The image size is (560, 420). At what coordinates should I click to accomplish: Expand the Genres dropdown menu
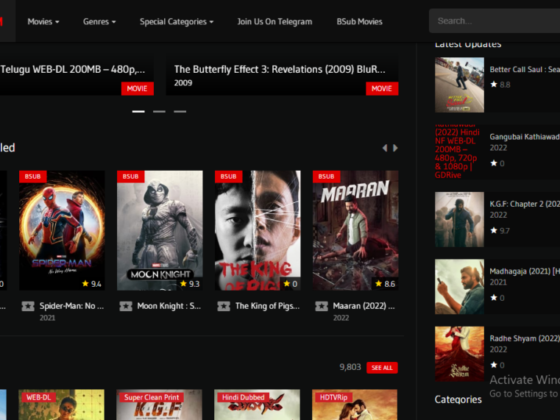click(x=99, y=22)
